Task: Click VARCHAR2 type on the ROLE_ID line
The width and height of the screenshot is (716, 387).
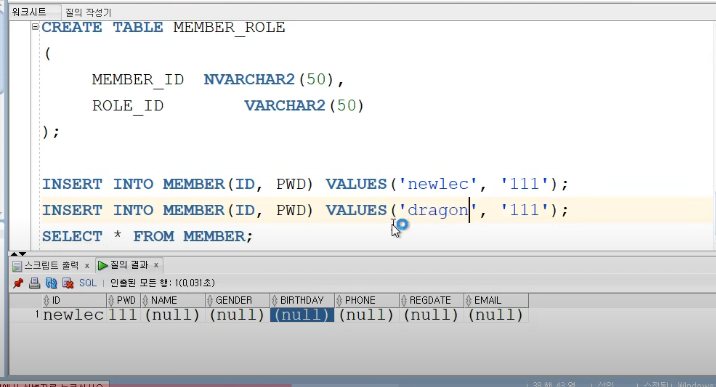Action: pyautogui.click(x=284, y=106)
